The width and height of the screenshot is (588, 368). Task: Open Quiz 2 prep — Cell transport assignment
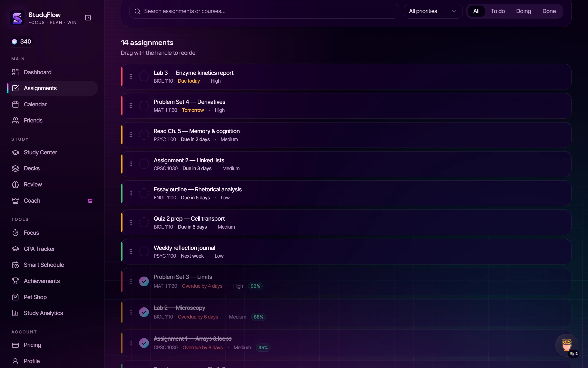346,222
